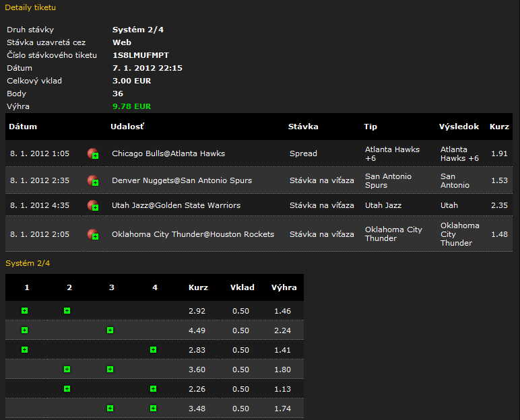Viewport: 520px width, 420px height.
Task: Click the Výhra header in system table
Action: coord(284,287)
